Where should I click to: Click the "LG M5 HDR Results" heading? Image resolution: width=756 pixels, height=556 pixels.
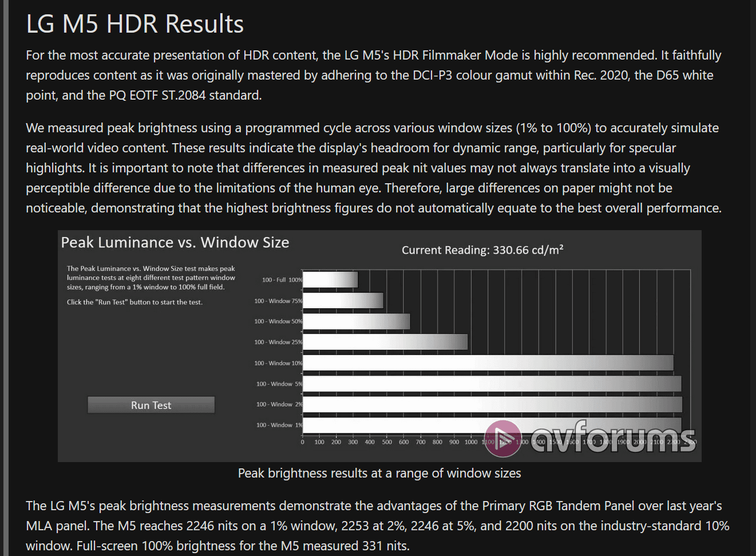point(135,24)
